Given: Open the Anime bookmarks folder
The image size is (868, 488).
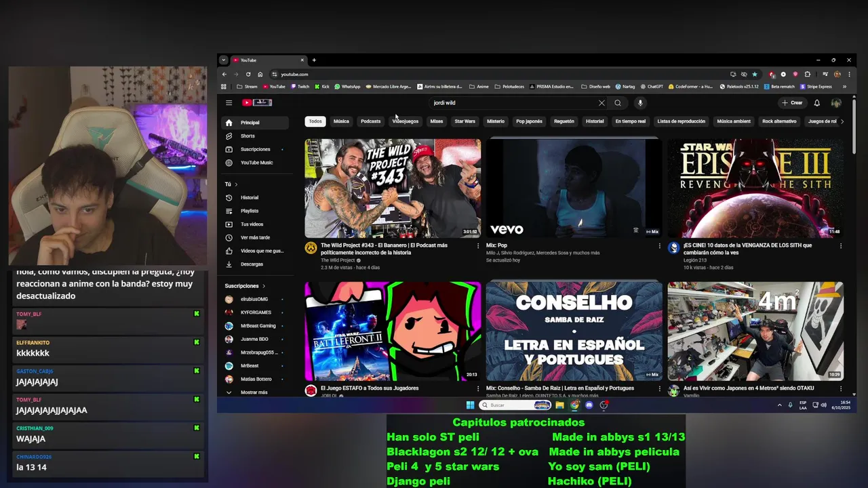Looking at the screenshot, I should click(x=479, y=87).
